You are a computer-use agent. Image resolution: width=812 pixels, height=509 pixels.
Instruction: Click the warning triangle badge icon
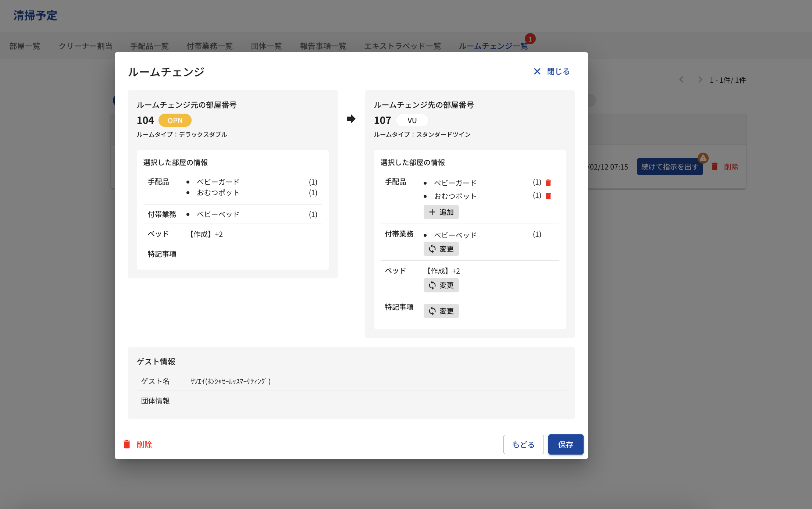[x=703, y=158]
